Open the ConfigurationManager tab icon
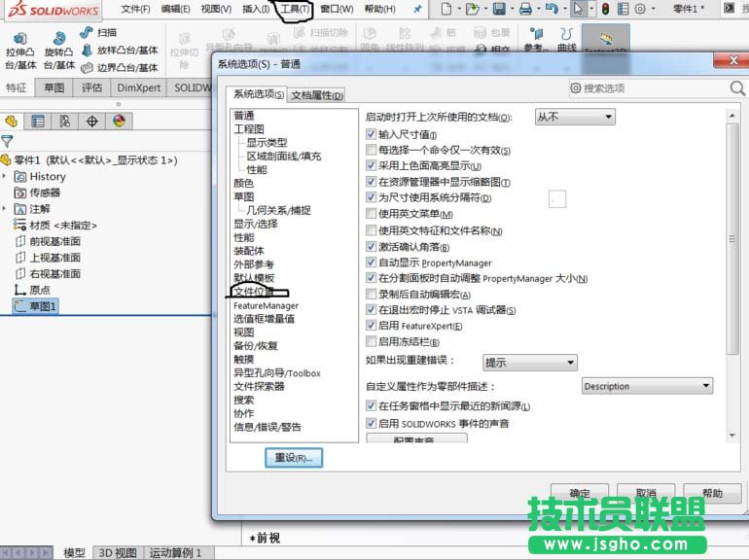 (65, 122)
